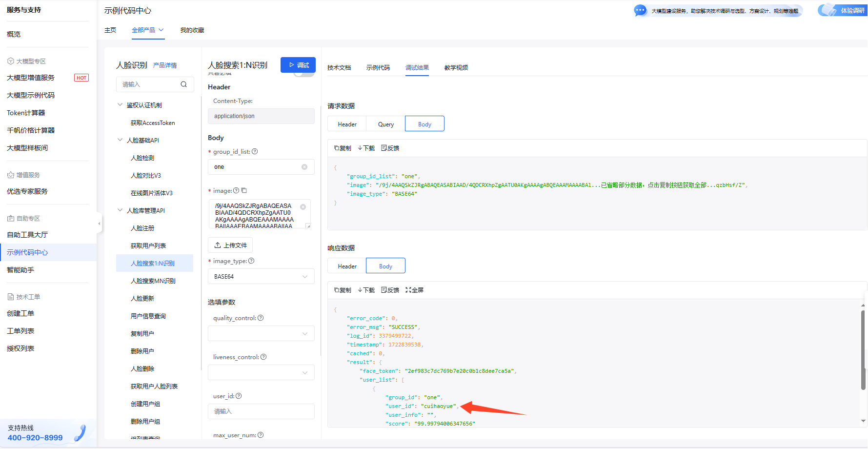Open 人脸注册 in the tree

pos(142,228)
